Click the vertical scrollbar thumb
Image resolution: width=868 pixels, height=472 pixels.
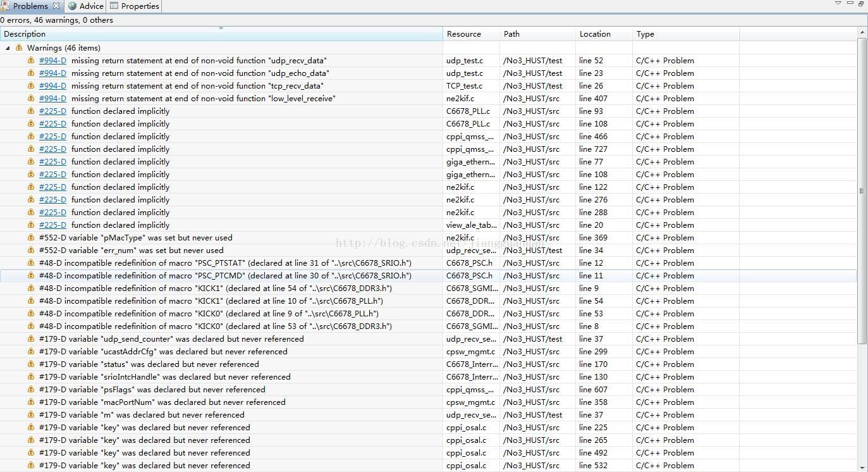(862, 190)
